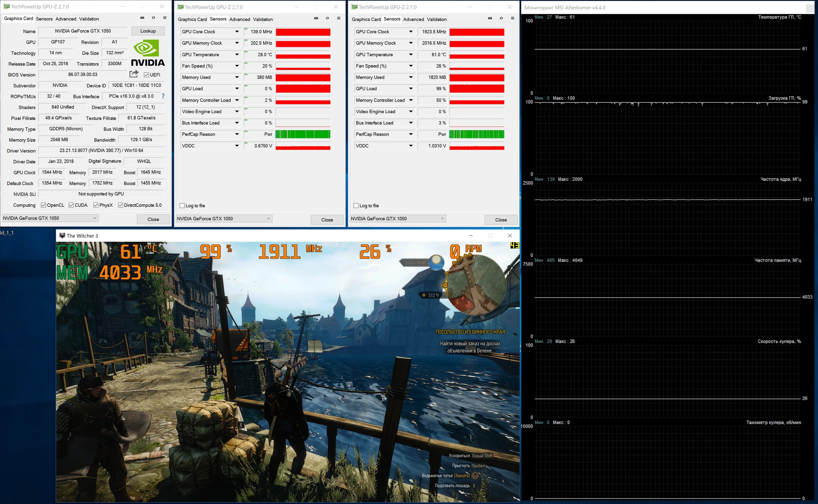This screenshot has width=818, height=504.
Task: Expand the GPU Temperature dropdown showing 28.0 °C
Action: pyautogui.click(x=237, y=55)
